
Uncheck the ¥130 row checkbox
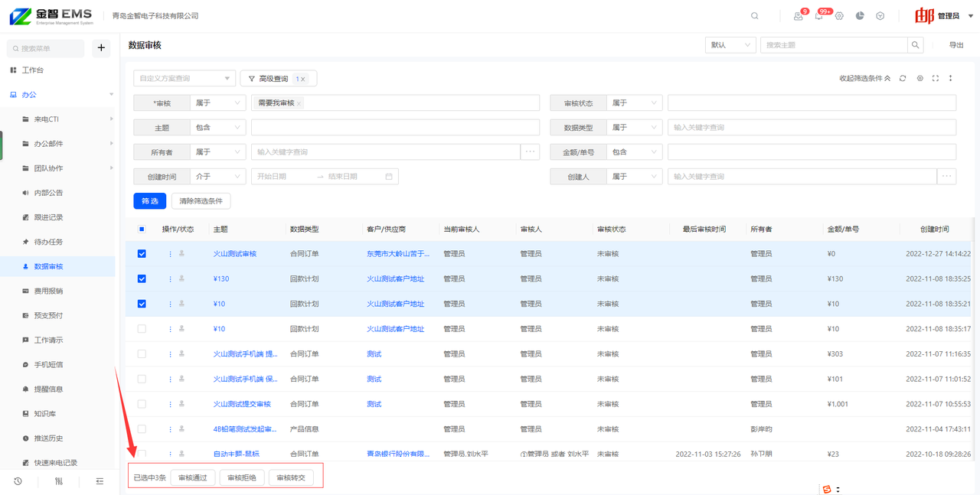point(142,279)
